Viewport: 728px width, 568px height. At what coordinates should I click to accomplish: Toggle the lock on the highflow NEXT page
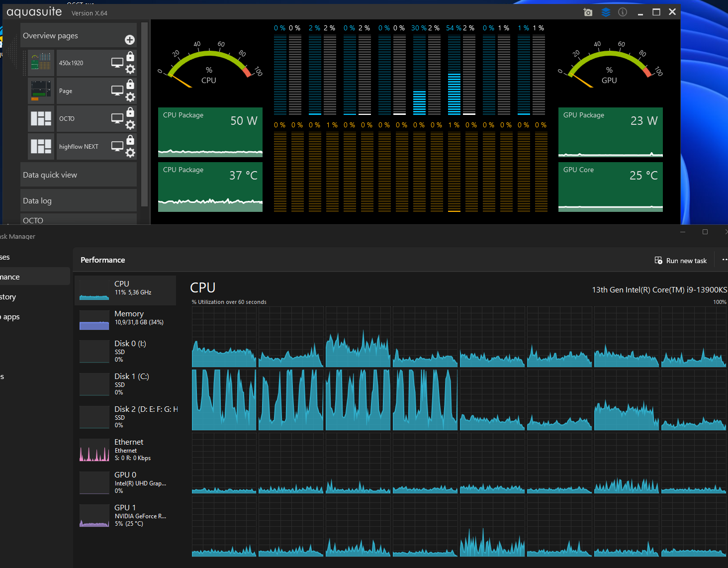click(130, 140)
